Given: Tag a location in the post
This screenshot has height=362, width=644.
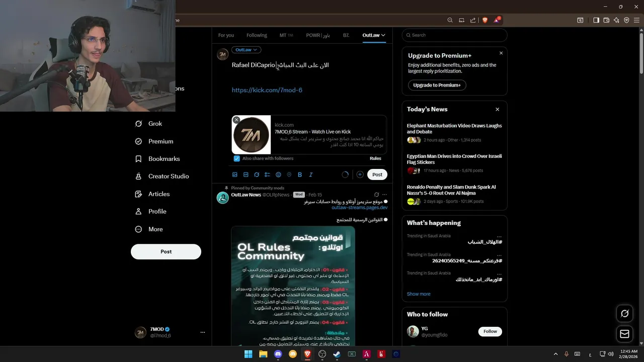Looking at the screenshot, I should [x=289, y=174].
